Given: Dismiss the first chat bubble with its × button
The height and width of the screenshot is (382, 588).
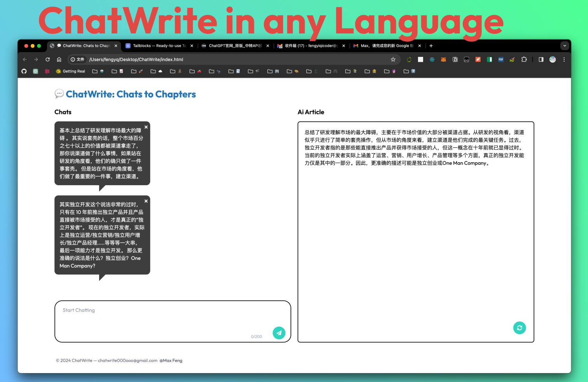Looking at the screenshot, I should (146, 127).
